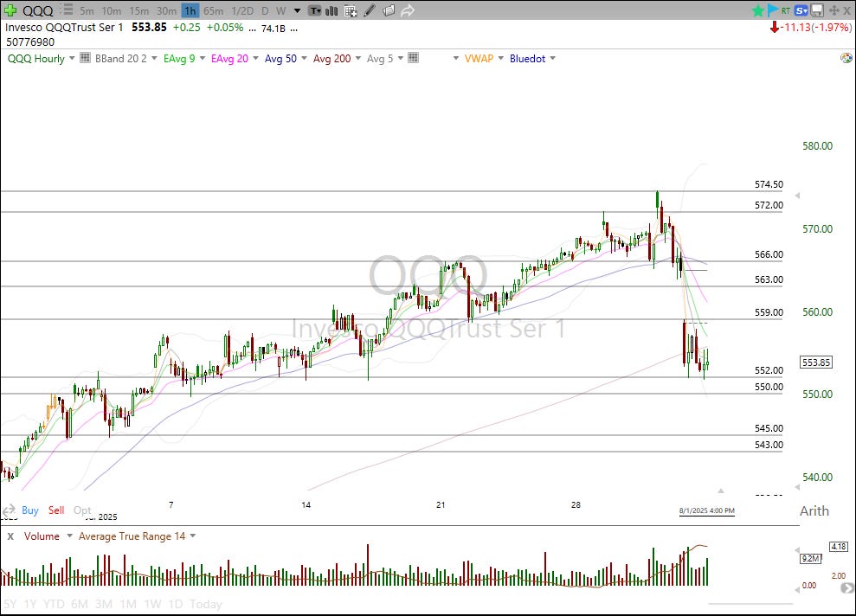Select the 65m timeframe
This screenshot has width=856, height=616.
tap(214, 11)
